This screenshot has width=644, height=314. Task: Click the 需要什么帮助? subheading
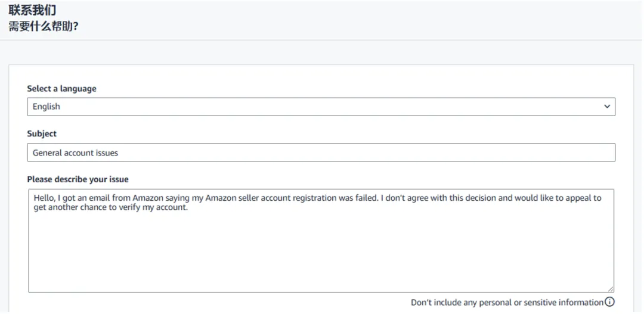[44, 26]
